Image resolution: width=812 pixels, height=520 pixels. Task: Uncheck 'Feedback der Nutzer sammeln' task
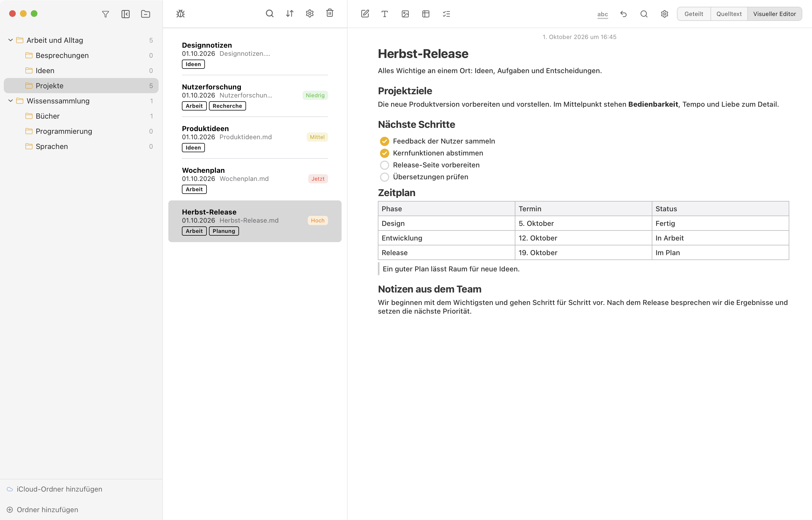tap(384, 141)
